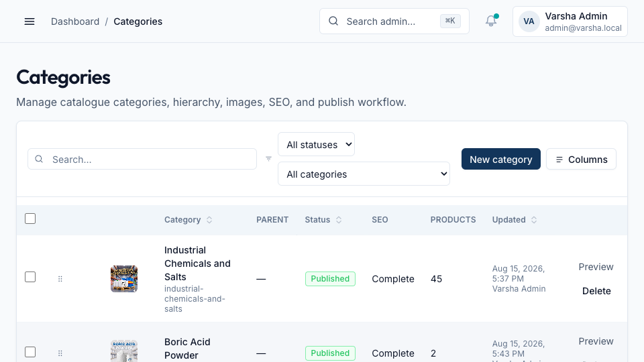Screen dimensions: 644x362
Task: Toggle select-all checkbox in table header
Action: pyautogui.click(x=30, y=219)
